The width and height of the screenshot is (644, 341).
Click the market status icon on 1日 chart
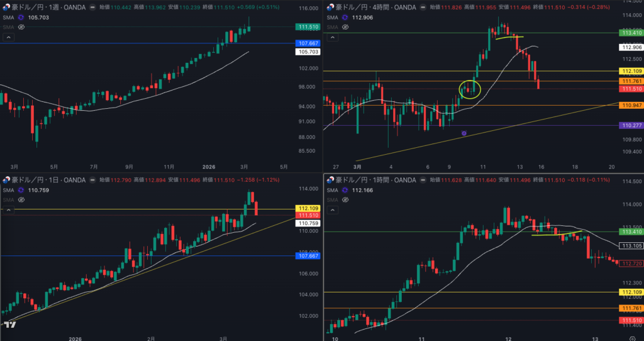(93, 180)
